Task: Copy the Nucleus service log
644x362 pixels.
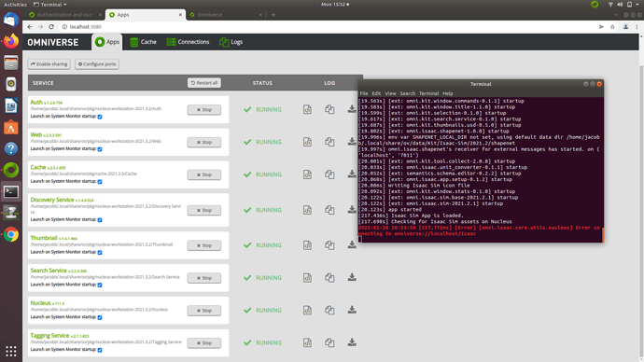Action: (329, 311)
